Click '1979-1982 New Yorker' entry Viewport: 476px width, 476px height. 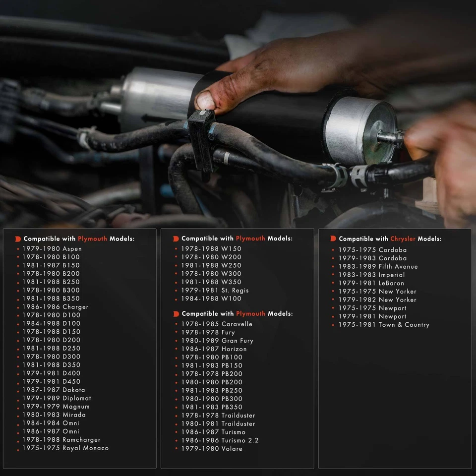coord(377,299)
